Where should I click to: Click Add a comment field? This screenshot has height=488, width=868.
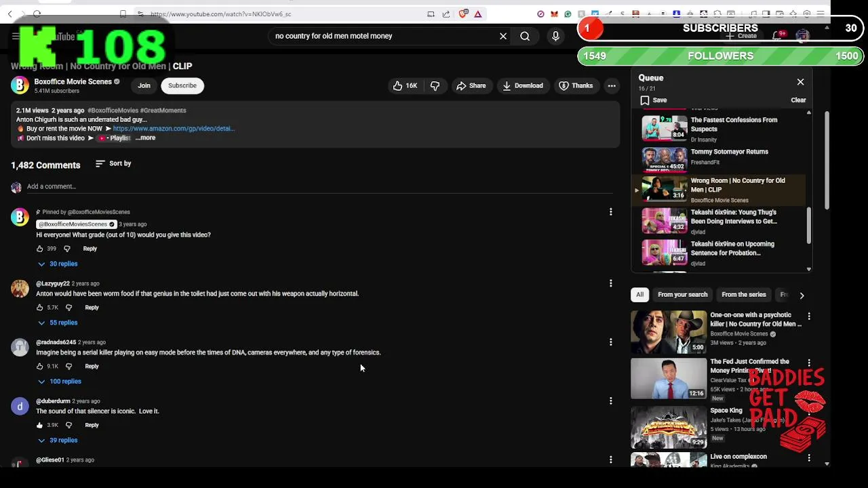pos(319,186)
